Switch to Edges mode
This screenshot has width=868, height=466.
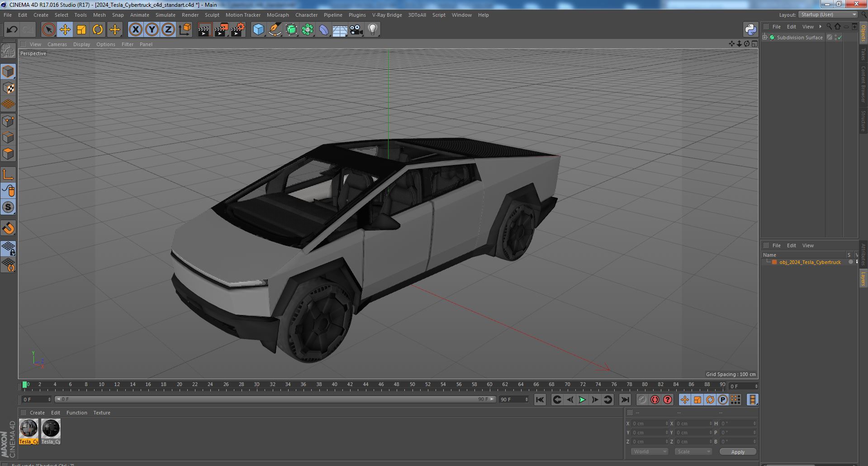click(x=8, y=137)
